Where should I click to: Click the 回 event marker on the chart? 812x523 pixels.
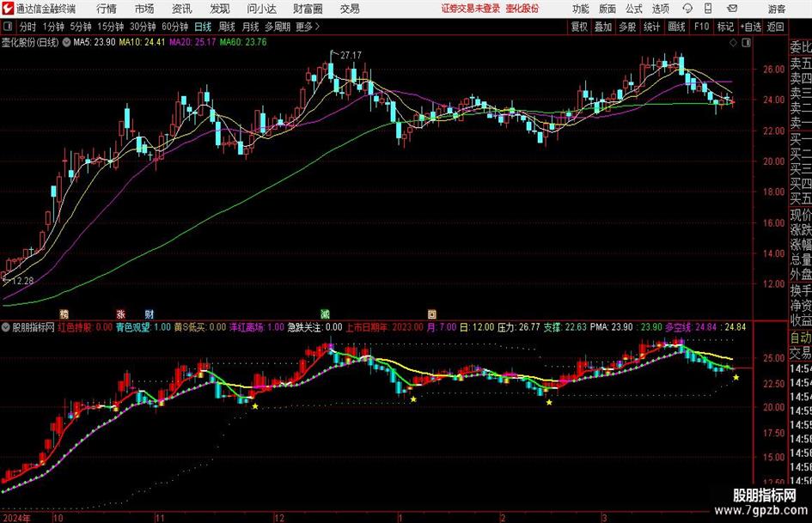click(x=432, y=313)
